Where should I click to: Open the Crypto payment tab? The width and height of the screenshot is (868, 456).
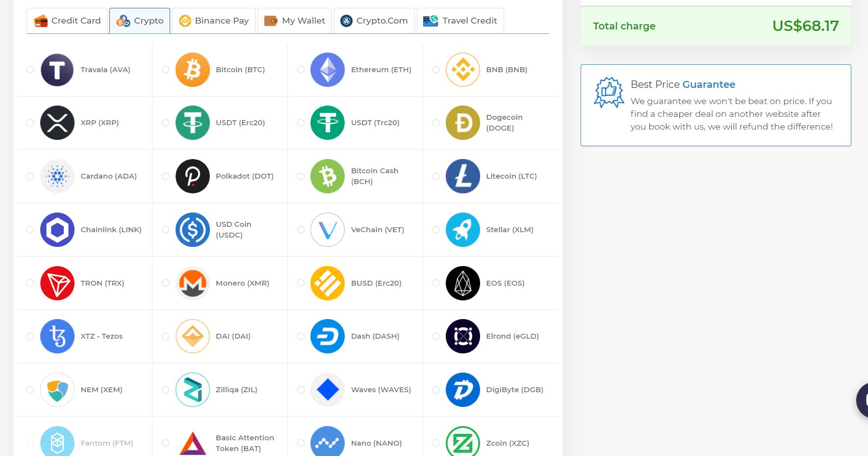coord(140,21)
